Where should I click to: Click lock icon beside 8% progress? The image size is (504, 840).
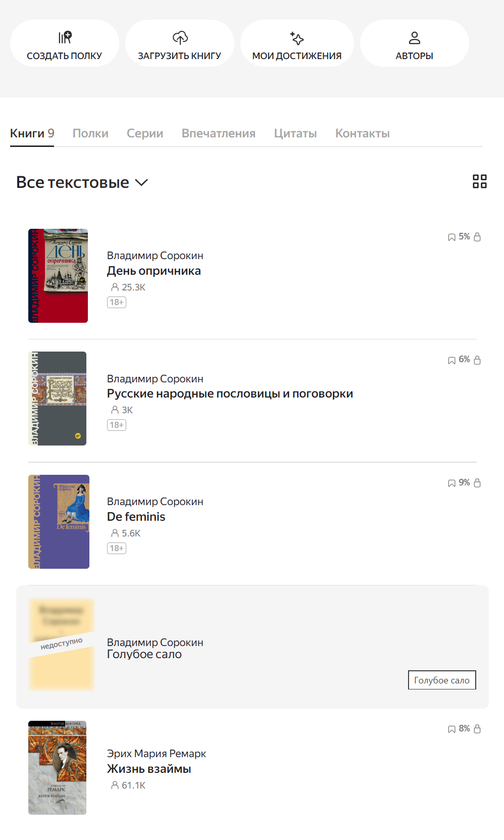[x=477, y=729]
